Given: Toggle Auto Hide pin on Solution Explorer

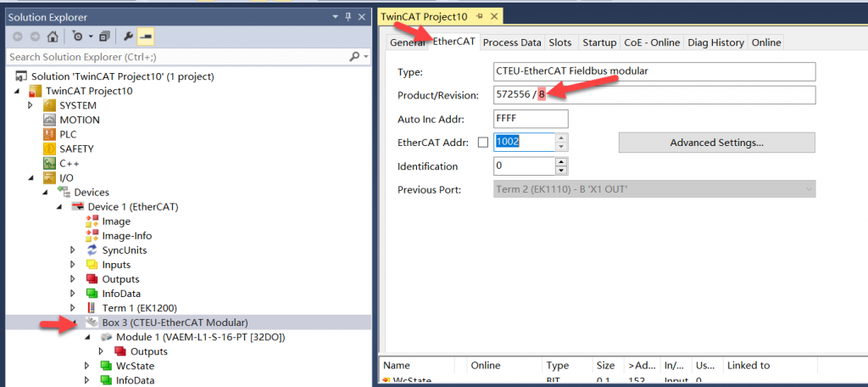Looking at the screenshot, I should pyautogui.click(x=348, y=17).
